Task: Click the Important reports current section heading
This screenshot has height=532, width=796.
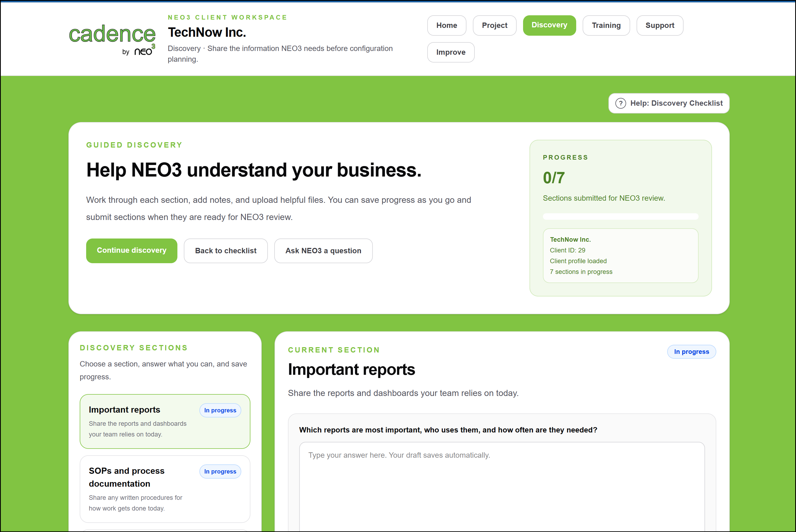Action: [352, 369]
